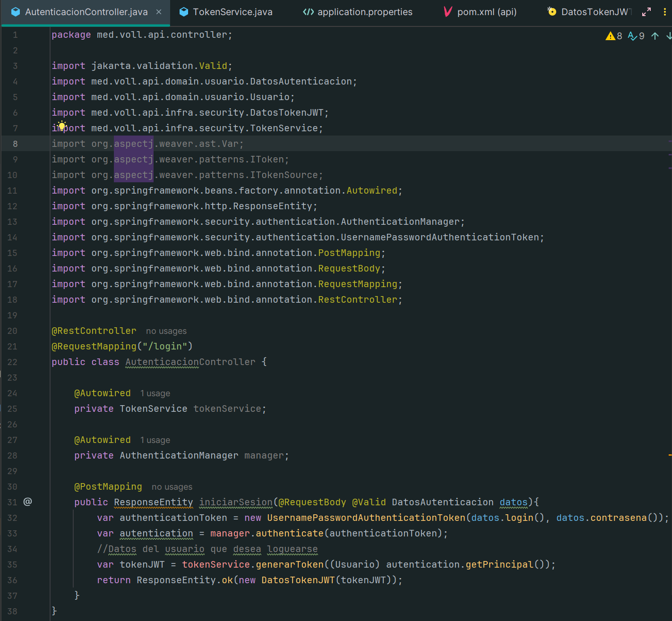The width and height of the screenshot is (672, 621).
Task: Click the comment on line 34
Action: click(207, 549)
